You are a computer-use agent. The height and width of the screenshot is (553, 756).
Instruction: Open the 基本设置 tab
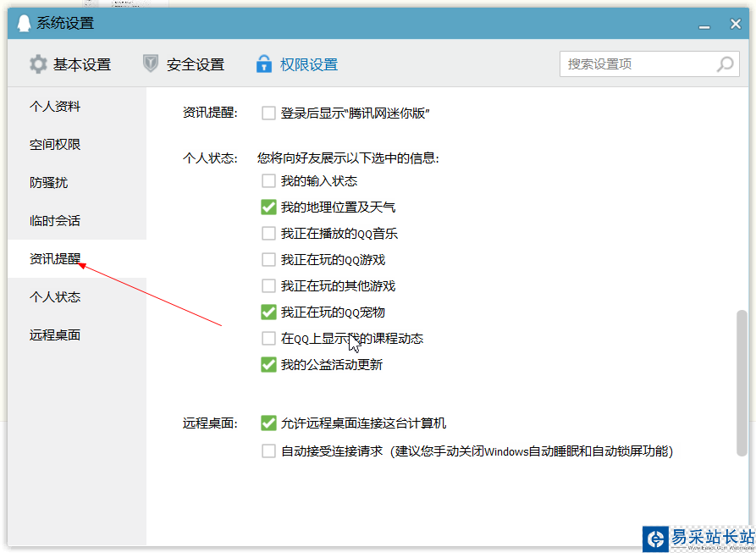(70, 64)
